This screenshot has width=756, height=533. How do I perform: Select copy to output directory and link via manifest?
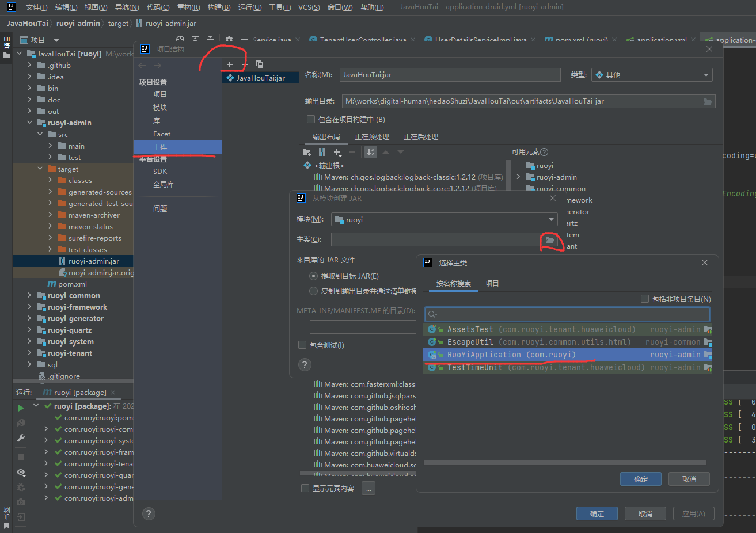[313, 291]
